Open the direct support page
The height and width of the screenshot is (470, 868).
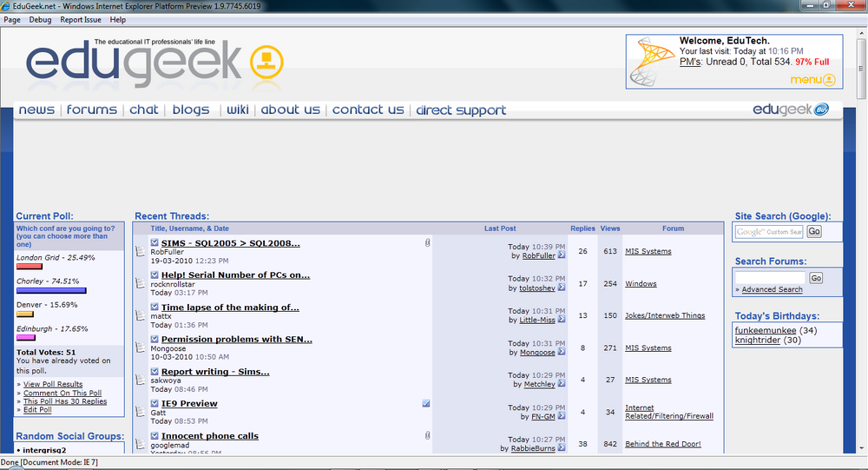tap(461, 110)
